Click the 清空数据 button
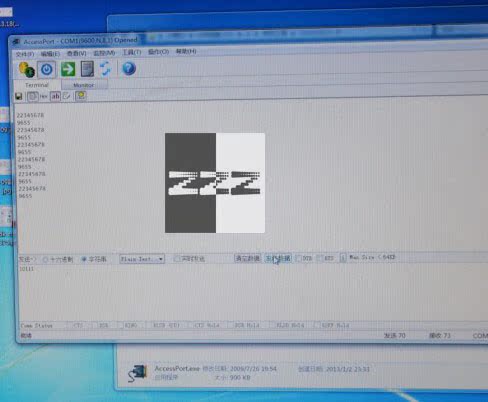The width and height of the screenshot is (488, 402). click(x=247, y=258)
